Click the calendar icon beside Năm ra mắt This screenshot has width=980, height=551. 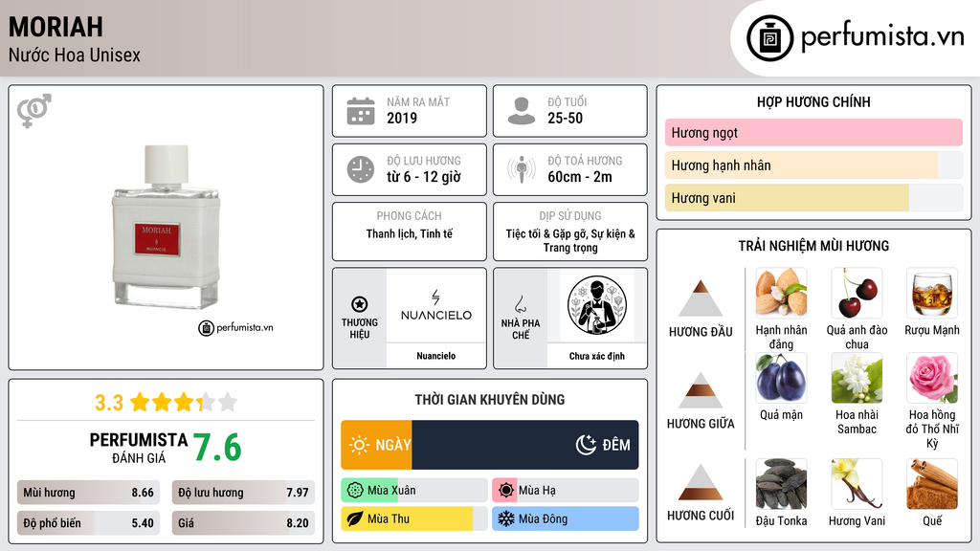tap(361, 111)
